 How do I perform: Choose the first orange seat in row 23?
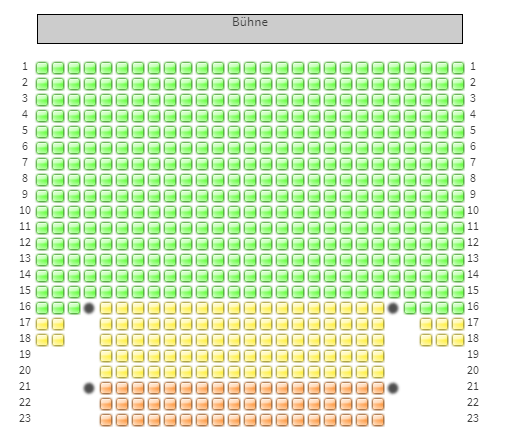(106, 420)
